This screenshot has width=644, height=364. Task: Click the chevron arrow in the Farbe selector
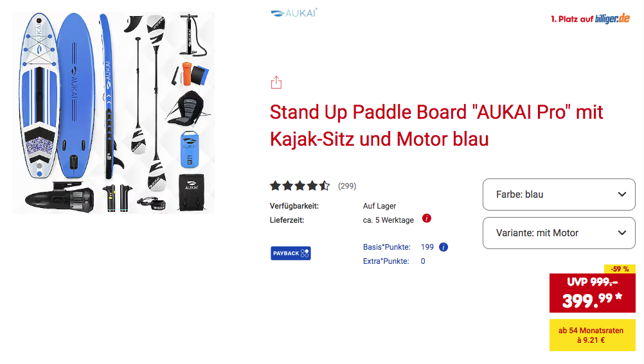click(x=622, y=195)
